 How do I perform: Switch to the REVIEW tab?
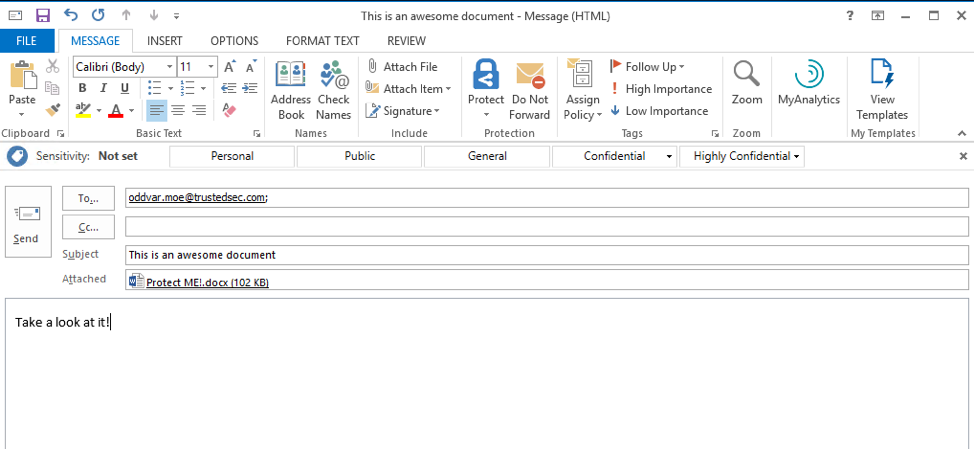[x=406, y=41]
